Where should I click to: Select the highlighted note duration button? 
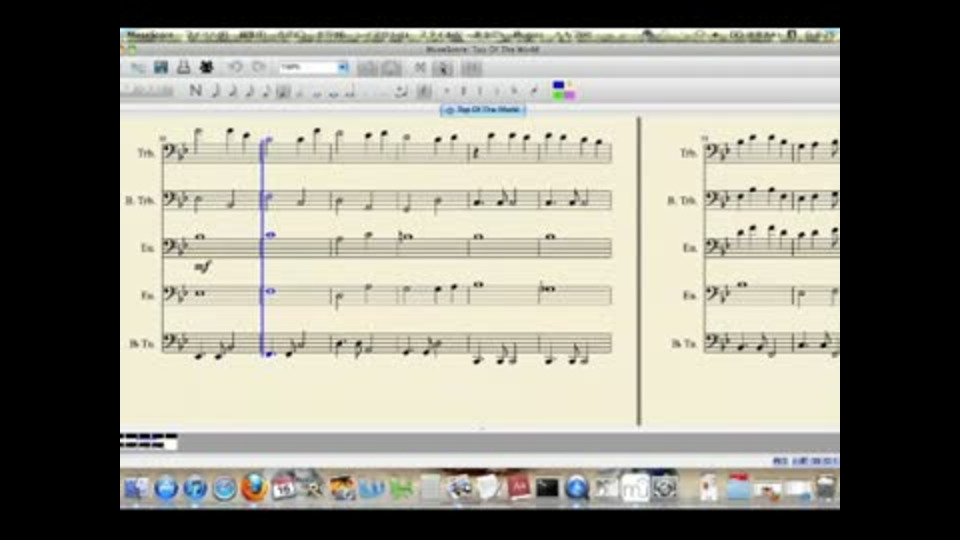(x=283, y=91)
